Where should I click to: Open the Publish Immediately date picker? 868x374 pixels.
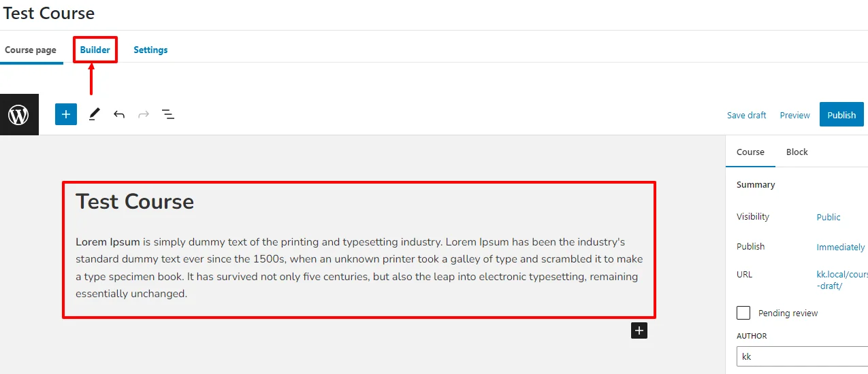[841, 247]
